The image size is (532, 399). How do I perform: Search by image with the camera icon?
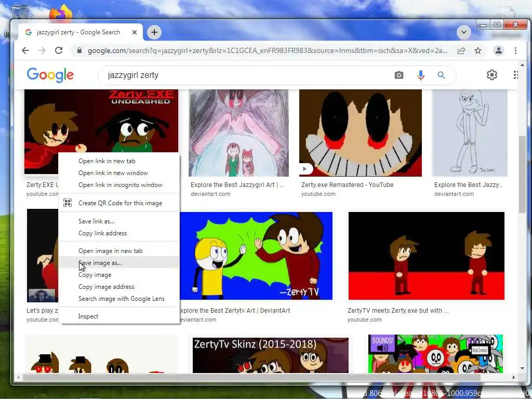(x=399, y=75)
